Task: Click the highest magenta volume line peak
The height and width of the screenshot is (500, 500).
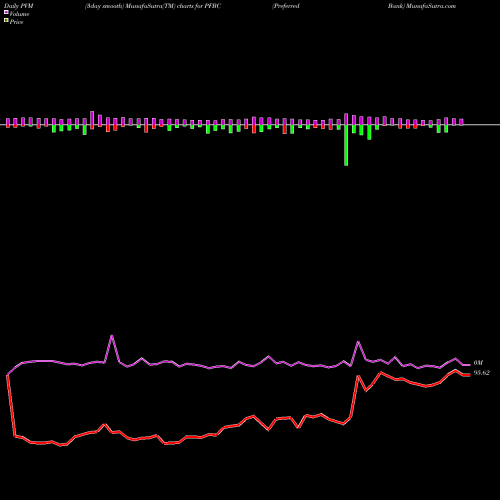Action: [112, 336]
